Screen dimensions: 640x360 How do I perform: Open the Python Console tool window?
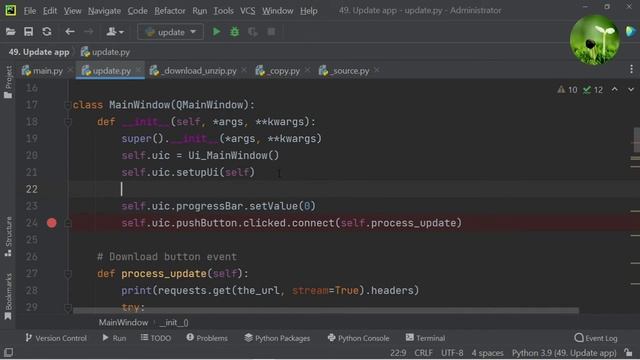point(358,338)
